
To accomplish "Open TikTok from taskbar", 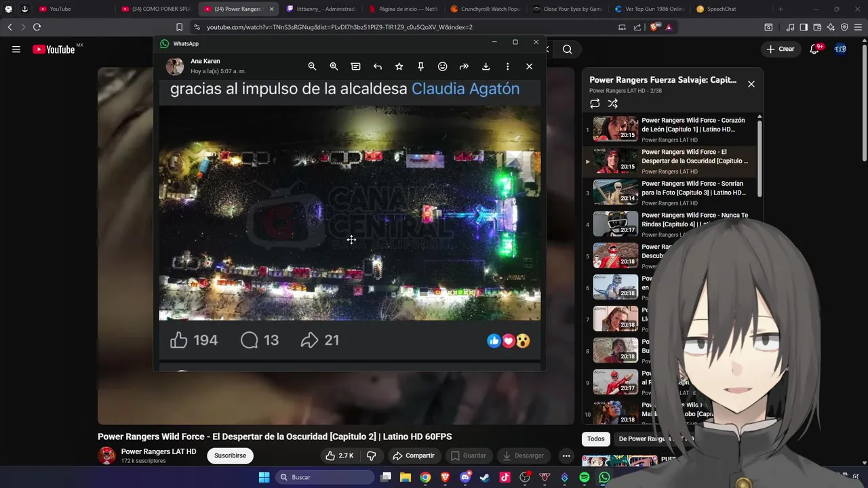I will (505, 477).
